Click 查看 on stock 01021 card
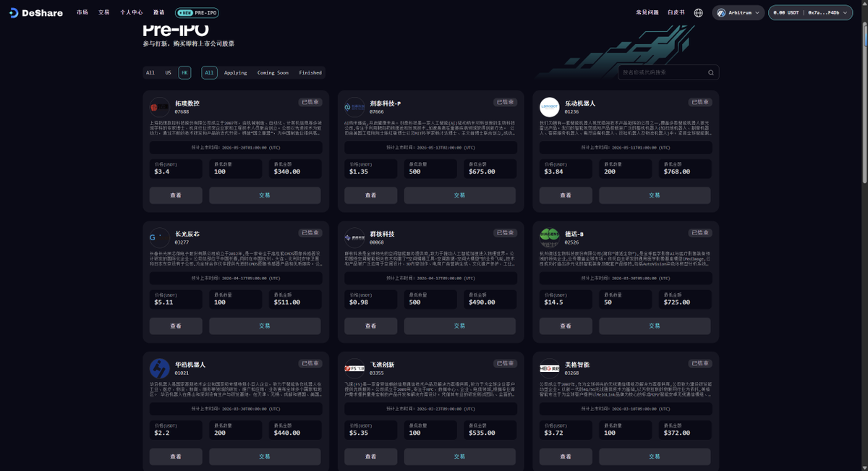 176,457
